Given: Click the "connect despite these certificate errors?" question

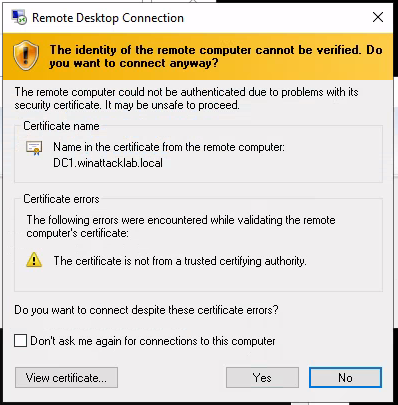Looking at the screenshot, I should click(x=146, y=310).
